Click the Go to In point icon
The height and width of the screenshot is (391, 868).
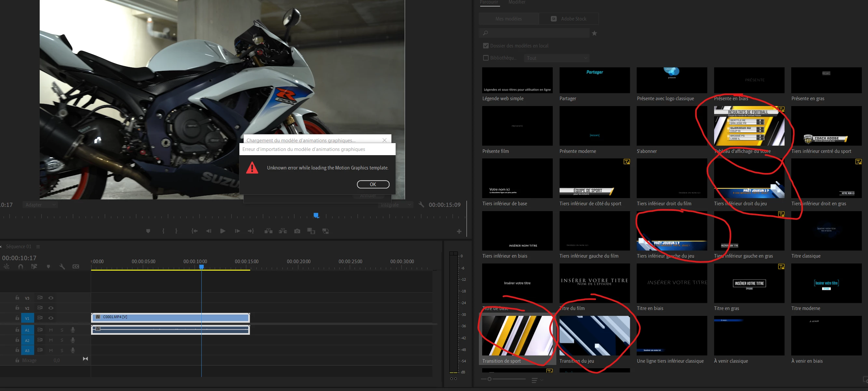click(195, 231)
